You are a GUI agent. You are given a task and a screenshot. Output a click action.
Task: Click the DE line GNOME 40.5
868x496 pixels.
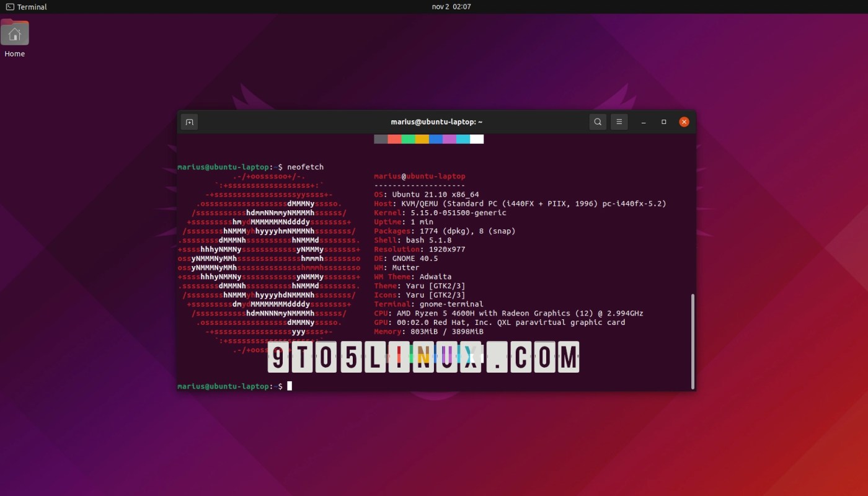point(406,259)
